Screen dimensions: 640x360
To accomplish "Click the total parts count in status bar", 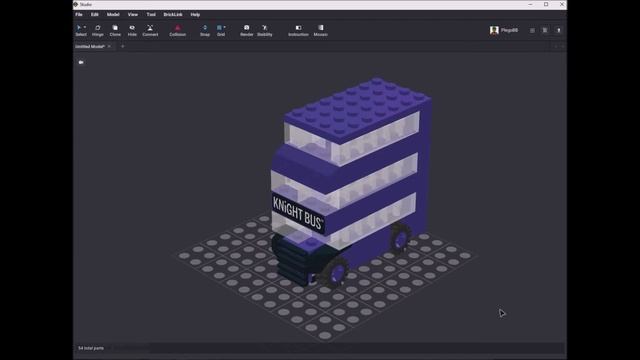I will point(91,348).
